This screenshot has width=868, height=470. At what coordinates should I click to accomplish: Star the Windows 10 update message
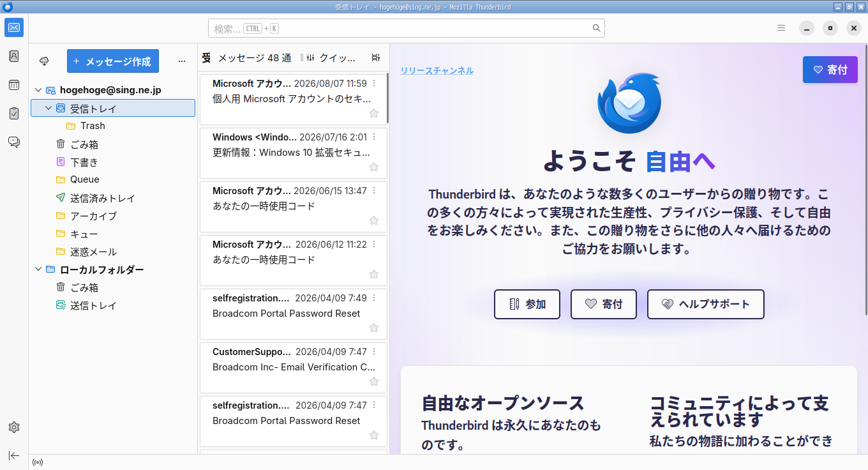tap(374, 167)
